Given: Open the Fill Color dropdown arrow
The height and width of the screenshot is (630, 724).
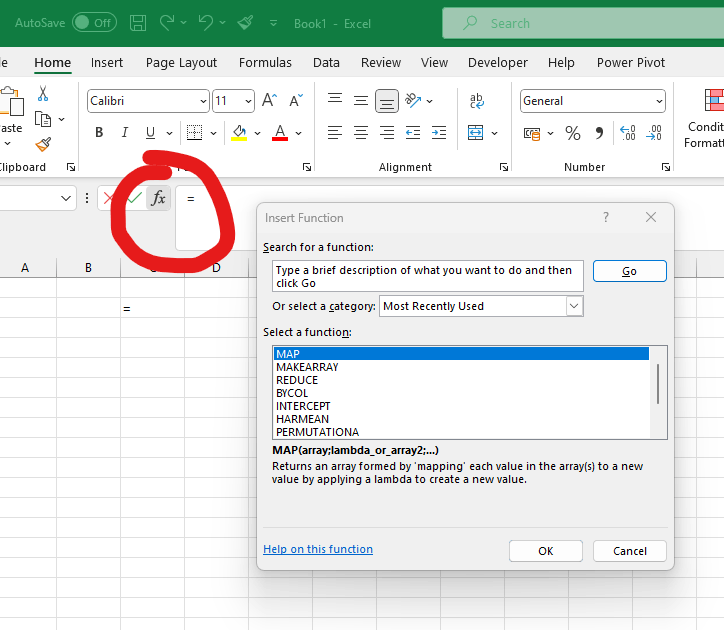Looking at the screenshot, I should pyautogui.click(x=258, y=133).
